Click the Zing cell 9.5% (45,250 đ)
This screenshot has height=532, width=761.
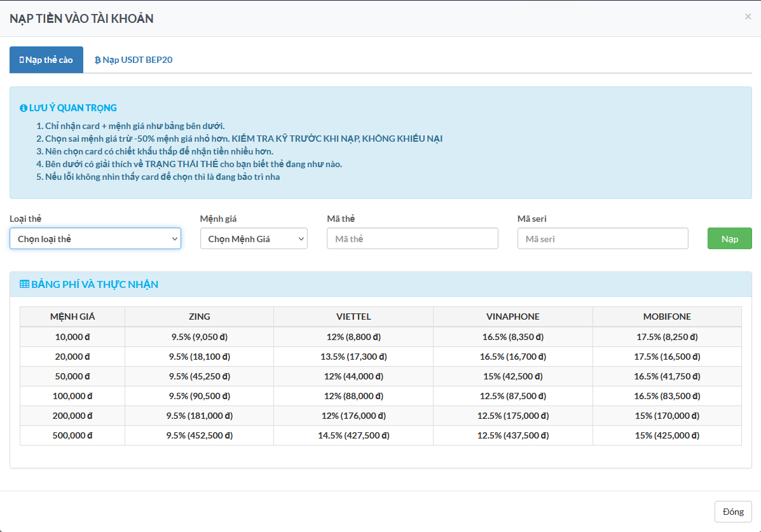click(x=200, y=376)
